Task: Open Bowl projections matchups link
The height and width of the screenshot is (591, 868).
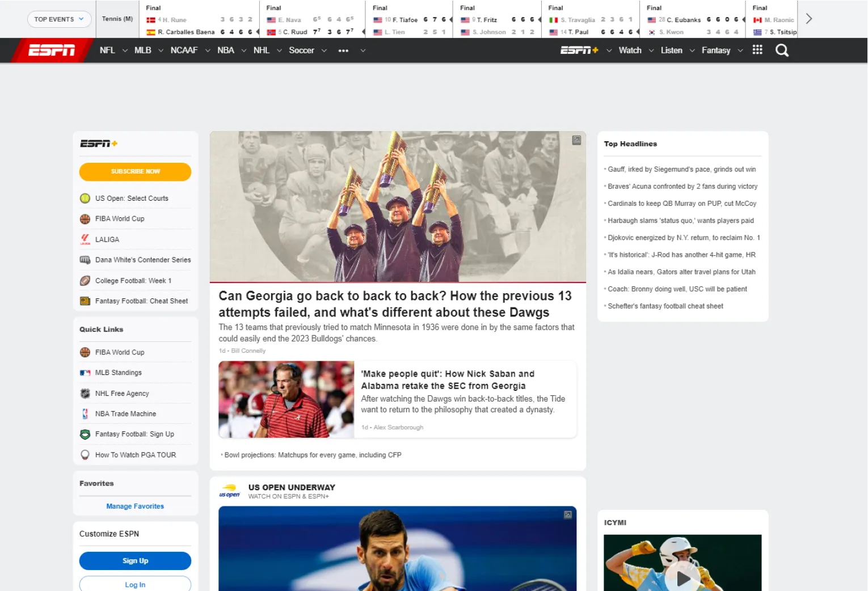Action: click(313, 455)
